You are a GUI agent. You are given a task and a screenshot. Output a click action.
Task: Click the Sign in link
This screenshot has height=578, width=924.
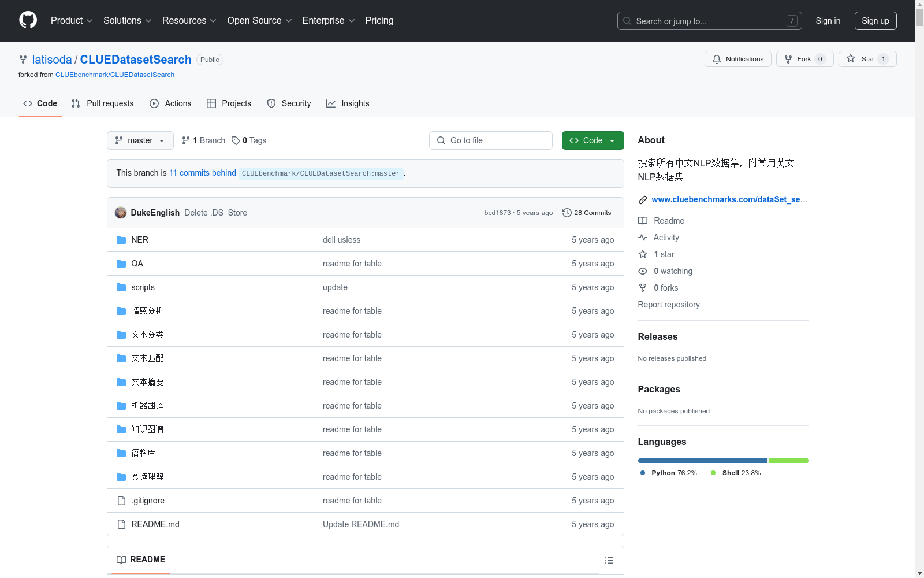tap(828, 21)
